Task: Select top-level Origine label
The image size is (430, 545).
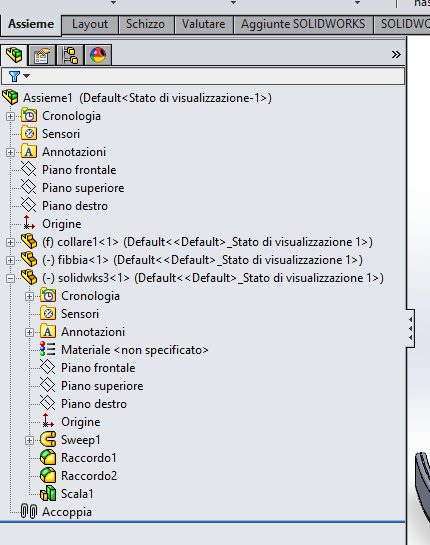Action: click(x=62, y=224)
